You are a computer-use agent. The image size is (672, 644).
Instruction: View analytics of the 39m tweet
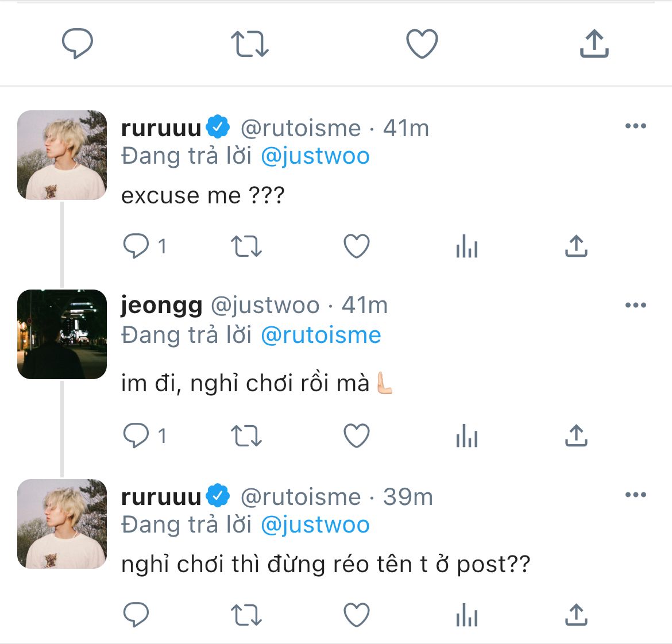pos(467,615)
